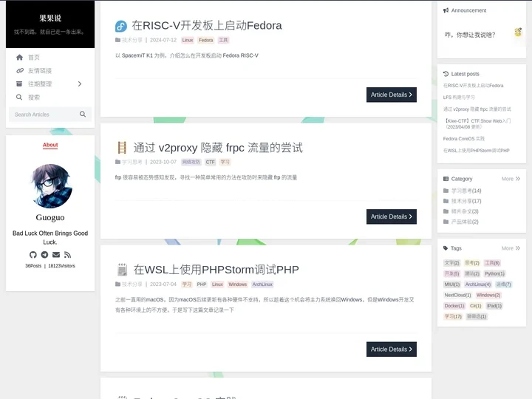Open Article Details for RISC-V Fedora post
The image size is (532, 399).
tap(392, 95)
